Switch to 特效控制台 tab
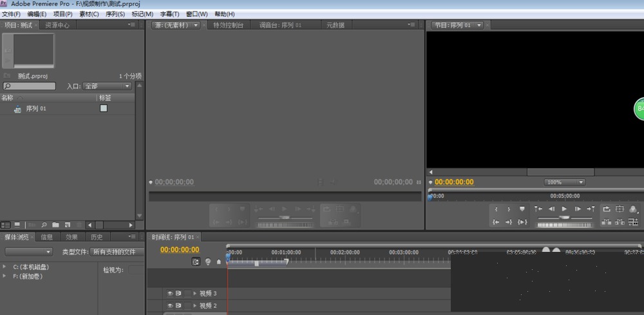Screen dimensions: 644x315 click(229, 25)
